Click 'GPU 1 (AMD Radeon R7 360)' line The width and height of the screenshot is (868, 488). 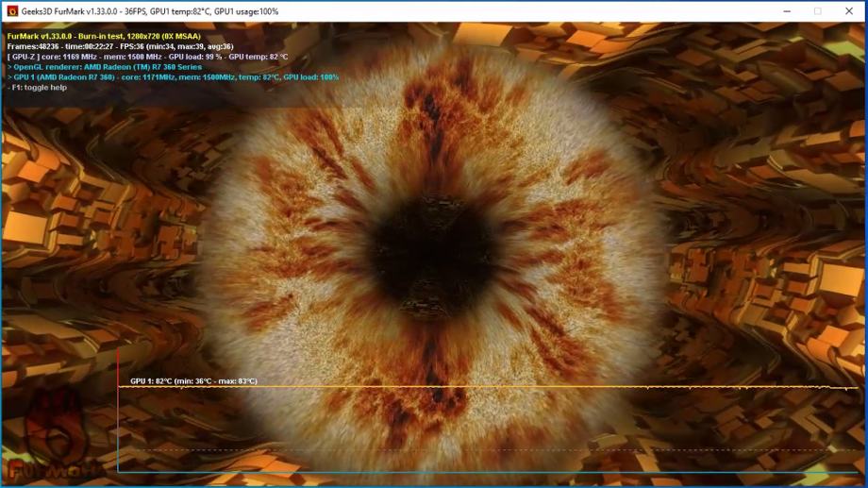tap(173, 77)
